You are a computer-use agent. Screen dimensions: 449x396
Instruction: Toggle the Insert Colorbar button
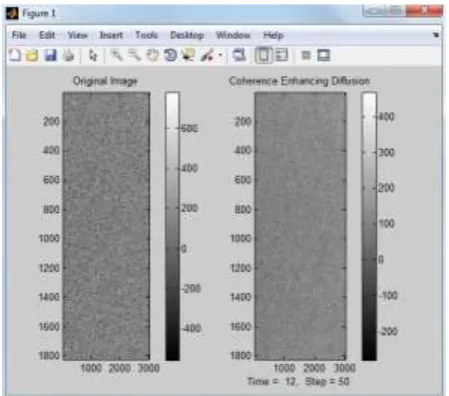pyautogui.click(x=263, y=55)
